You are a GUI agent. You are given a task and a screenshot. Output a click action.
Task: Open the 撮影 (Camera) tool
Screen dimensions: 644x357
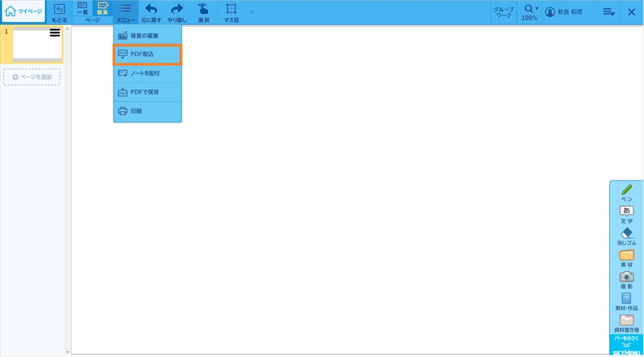(x=627, y=280)
